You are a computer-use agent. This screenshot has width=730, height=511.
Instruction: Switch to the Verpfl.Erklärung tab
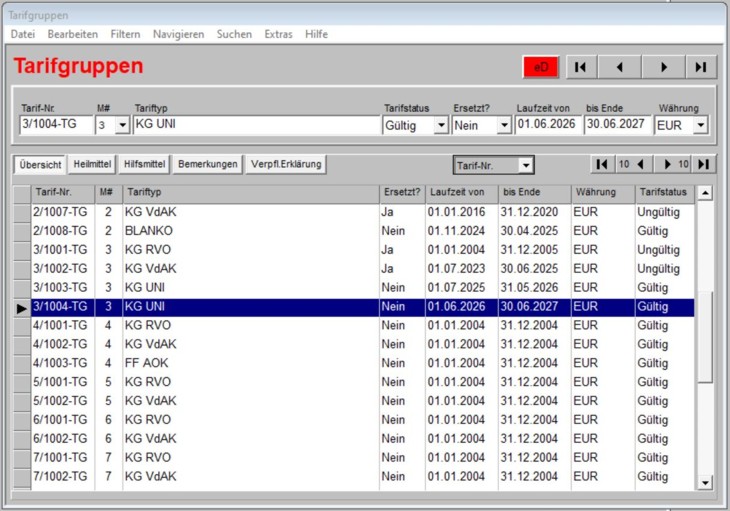pos(286,164)
